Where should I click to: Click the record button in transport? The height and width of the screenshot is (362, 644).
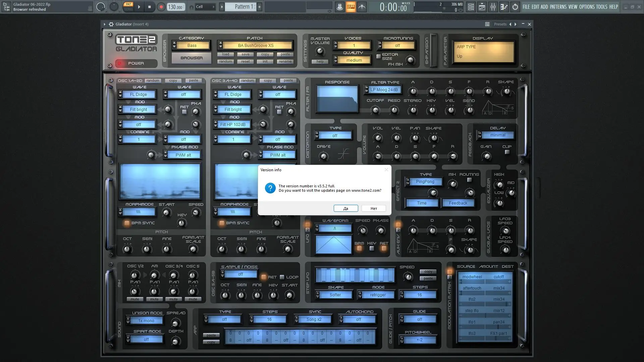pos(161,7)
